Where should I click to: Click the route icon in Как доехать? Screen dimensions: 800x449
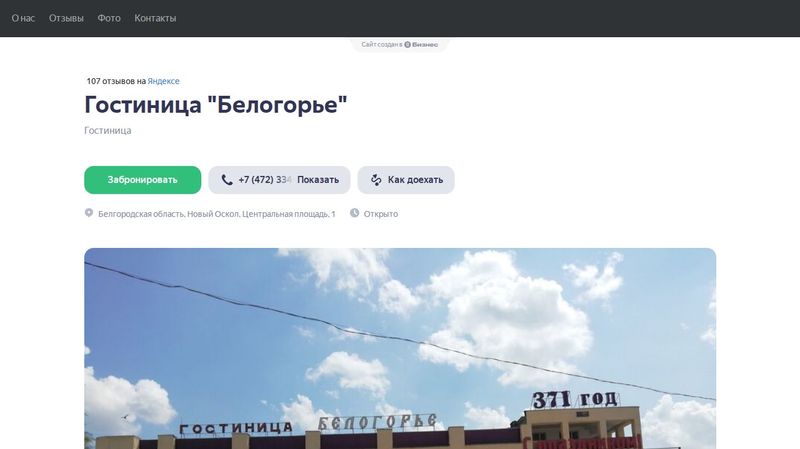coord(376,180)
